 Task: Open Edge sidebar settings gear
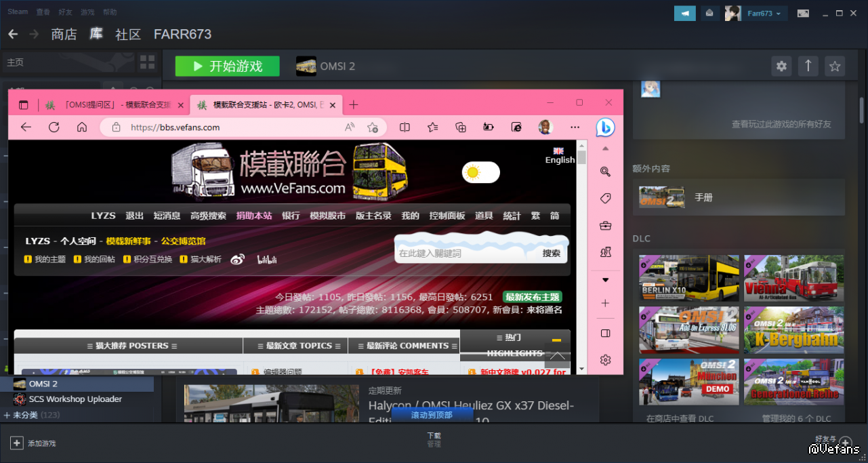click(x=606, y=359)
